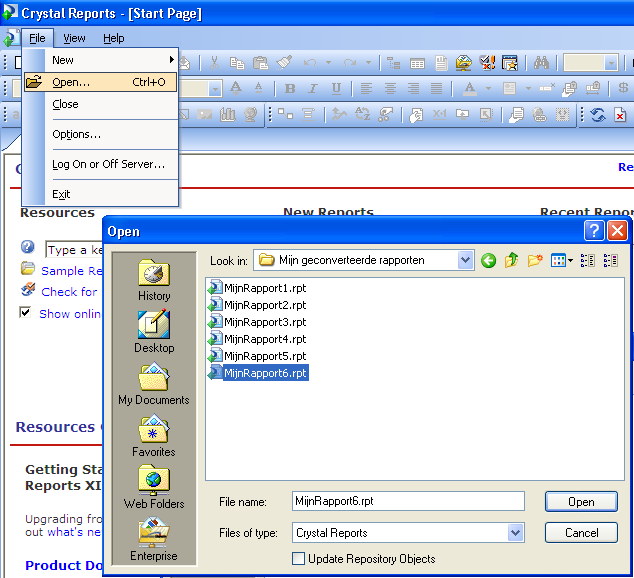Image resolution: width=634 pixels, height=578 pixels.
Task: Click the Undo arrow icon
Action: [310, 63]
